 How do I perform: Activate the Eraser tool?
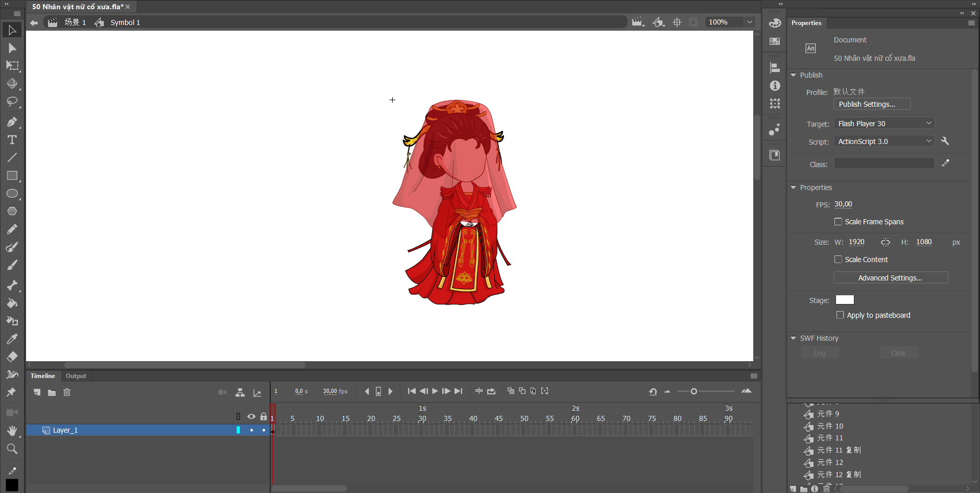coord(12,357)
